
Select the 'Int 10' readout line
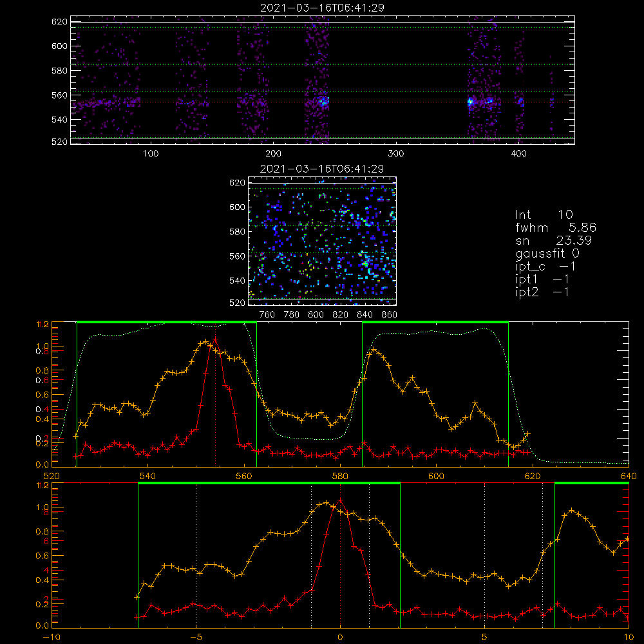pos(544,214)
